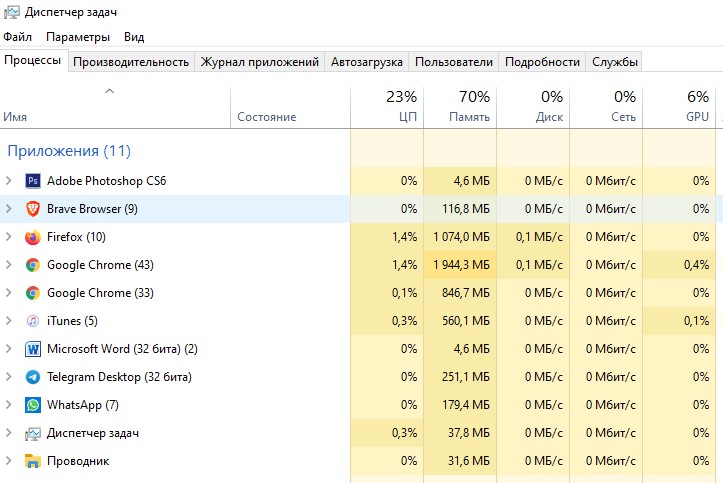The image size is (723, 483).
Task: Click the Adobe Photoshop CS6 icon
Action: coord(33,181)
